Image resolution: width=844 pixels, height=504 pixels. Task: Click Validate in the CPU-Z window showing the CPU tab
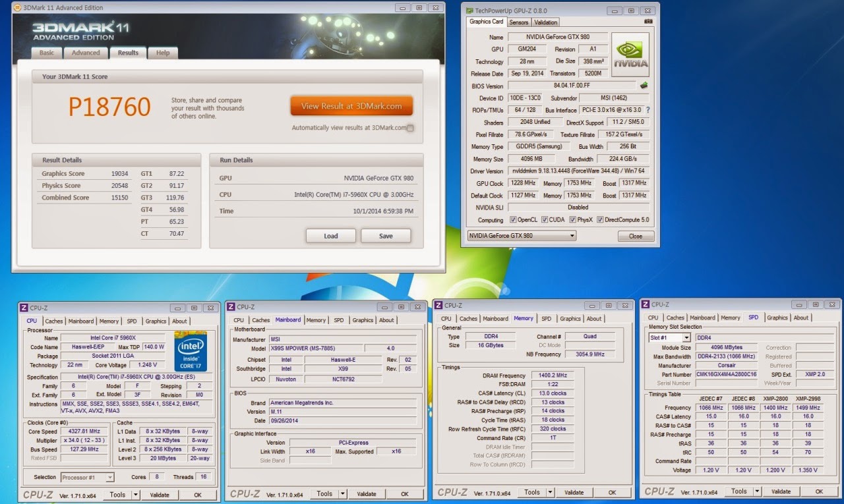coord(160,495)
